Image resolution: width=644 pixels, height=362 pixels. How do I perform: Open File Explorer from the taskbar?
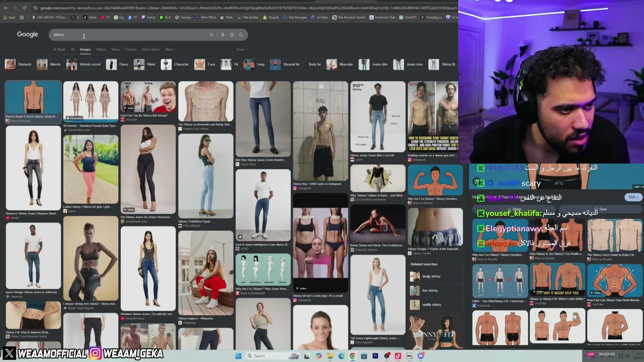click(x=330, y=356)
